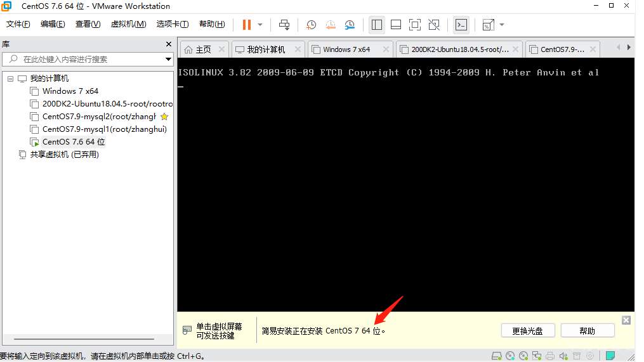Image resolution: width=644 pixels, height=362 pixels.
Task: Click the library search input field
Action: [x=84, y=59]
